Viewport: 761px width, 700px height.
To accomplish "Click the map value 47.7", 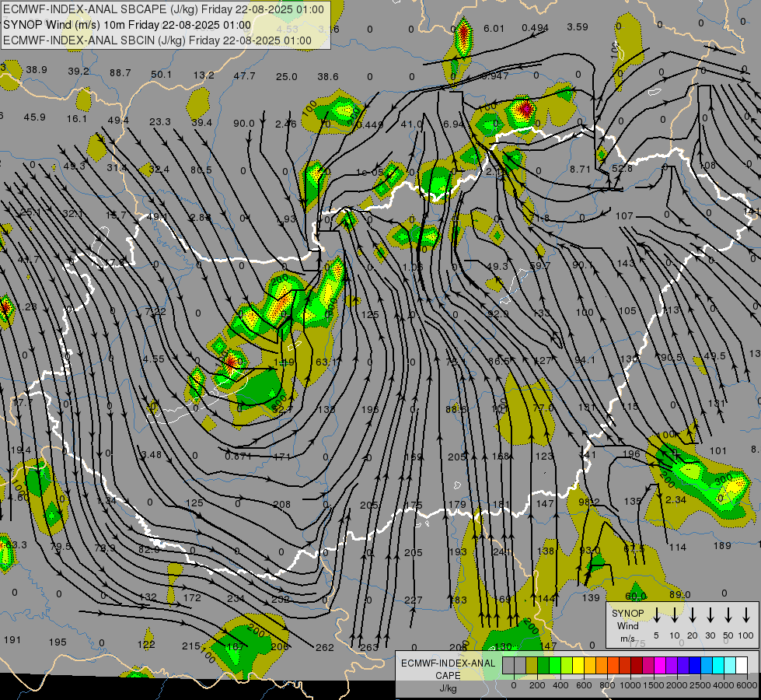I will [x=244, y=75].
